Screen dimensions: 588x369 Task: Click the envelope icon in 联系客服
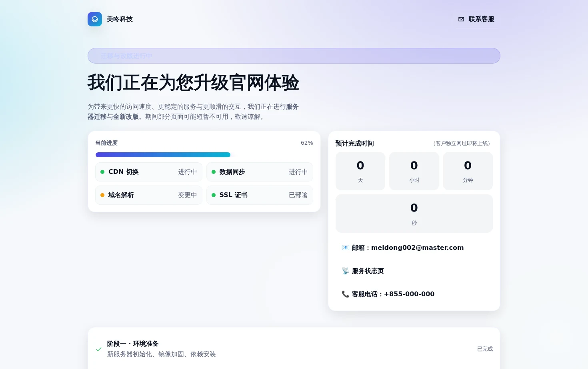(461, 19)
